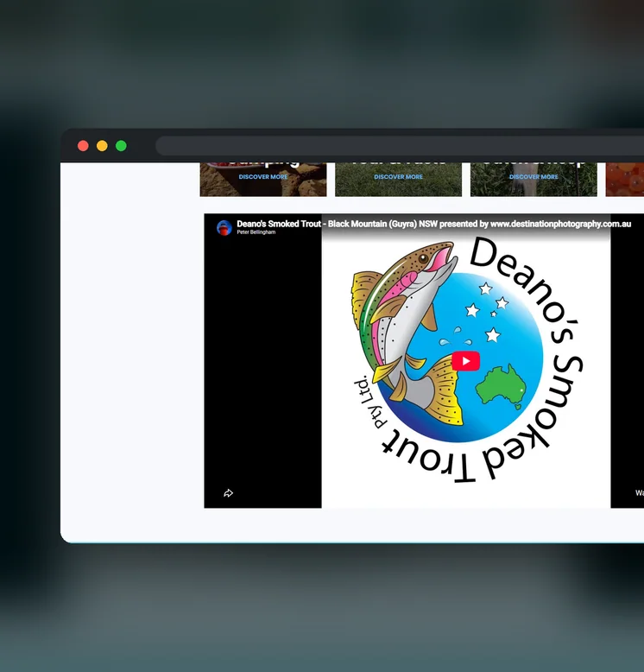Close the browser window with red button
Image resolution: width=644 pixels, height=672 pixels.
[x=83, y=146]
